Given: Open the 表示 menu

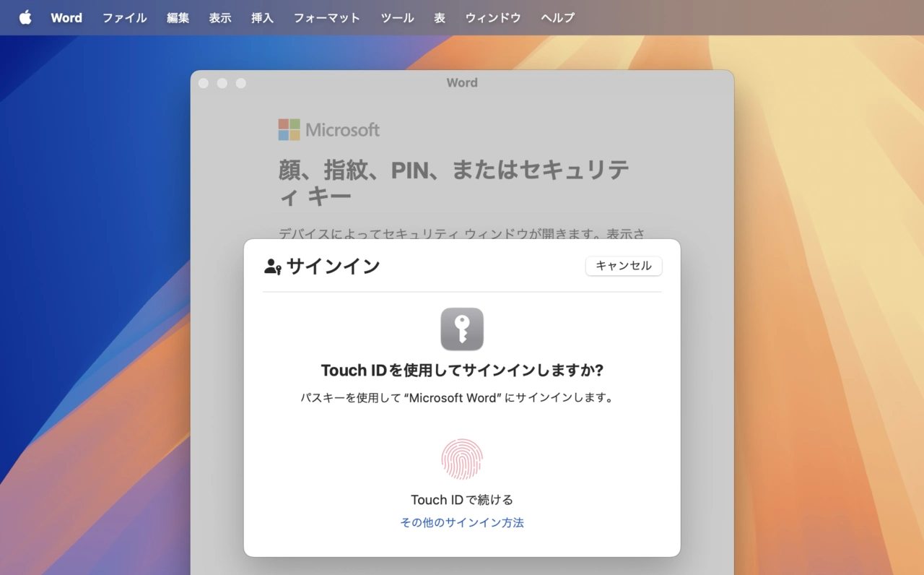Looking at the screenshot, I should click(x=220, y=17).
